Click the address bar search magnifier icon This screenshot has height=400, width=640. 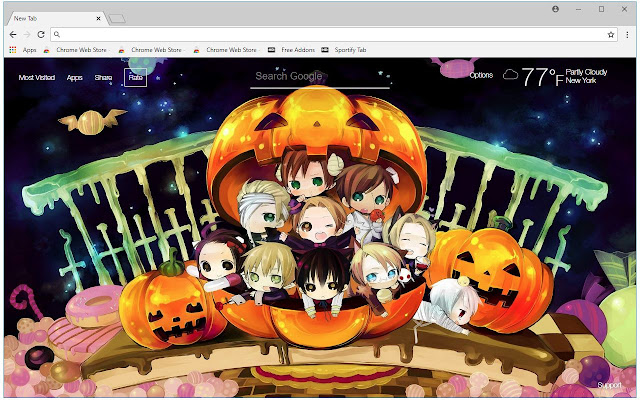click(x=57, y=35)
